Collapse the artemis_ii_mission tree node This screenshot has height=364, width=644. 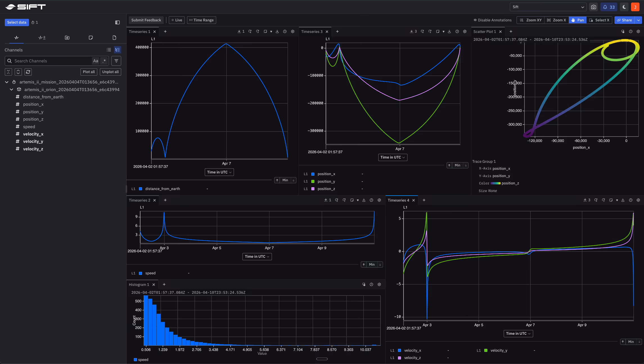[x=7, y=82]
